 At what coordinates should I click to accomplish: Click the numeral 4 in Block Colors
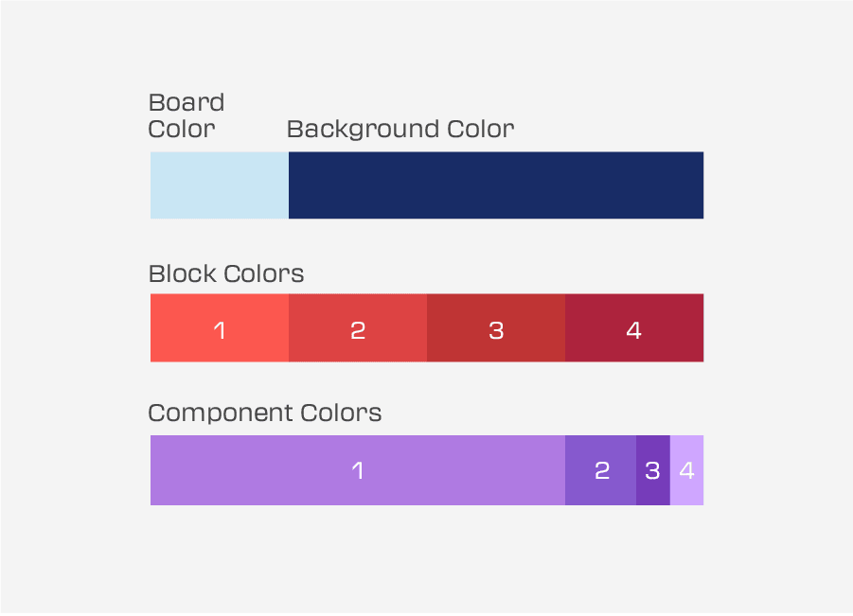click(x=633, y=330)
